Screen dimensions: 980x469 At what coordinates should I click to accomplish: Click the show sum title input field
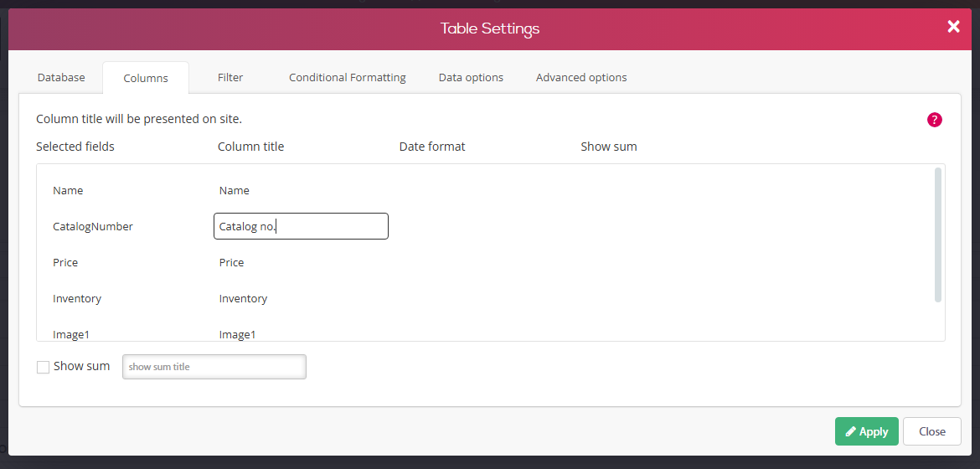point(214,367)
